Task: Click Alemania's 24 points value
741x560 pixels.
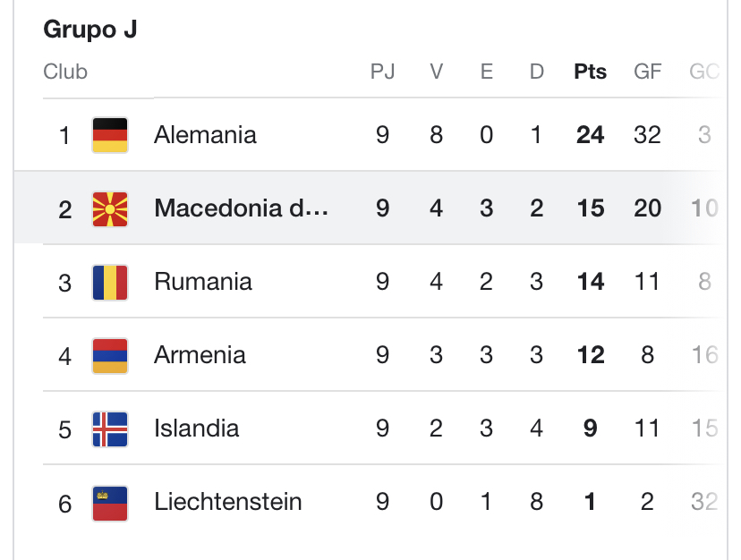Action: pyautogui.click(x=590, y=135)
